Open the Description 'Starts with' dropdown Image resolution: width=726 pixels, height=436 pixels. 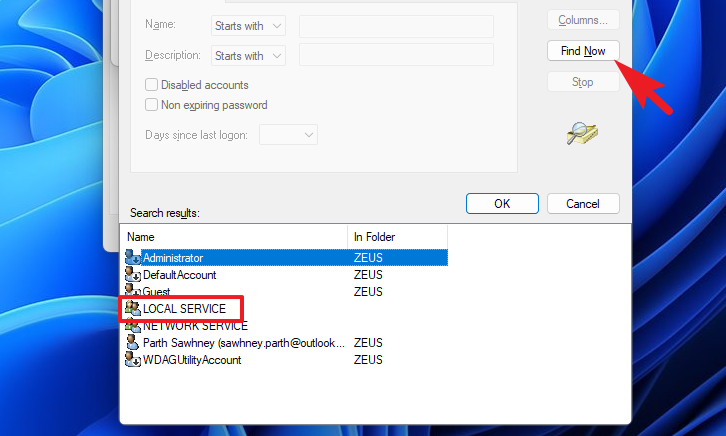248,56
